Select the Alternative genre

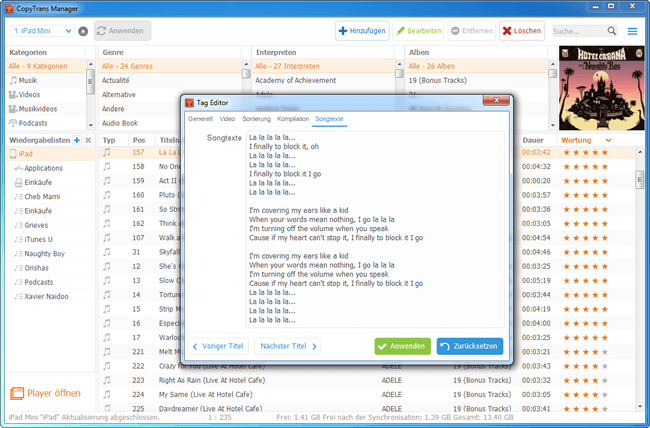(x=141, y=95)
